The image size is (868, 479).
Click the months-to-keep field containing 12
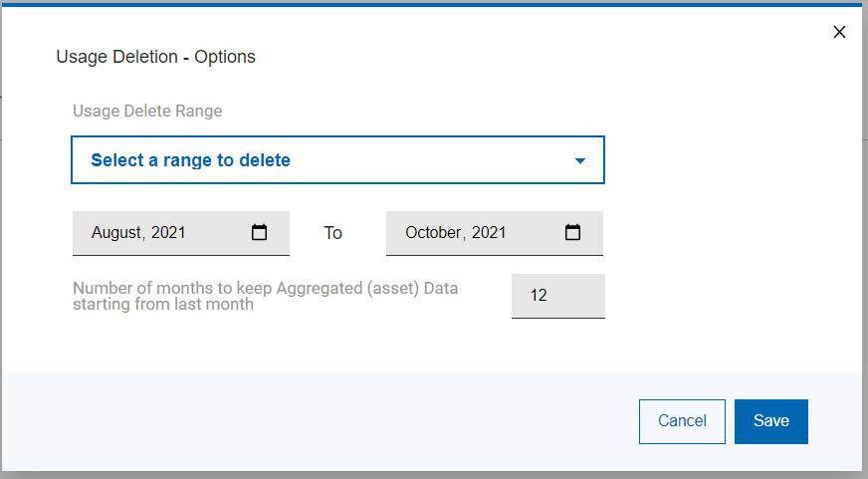[557, 296]
